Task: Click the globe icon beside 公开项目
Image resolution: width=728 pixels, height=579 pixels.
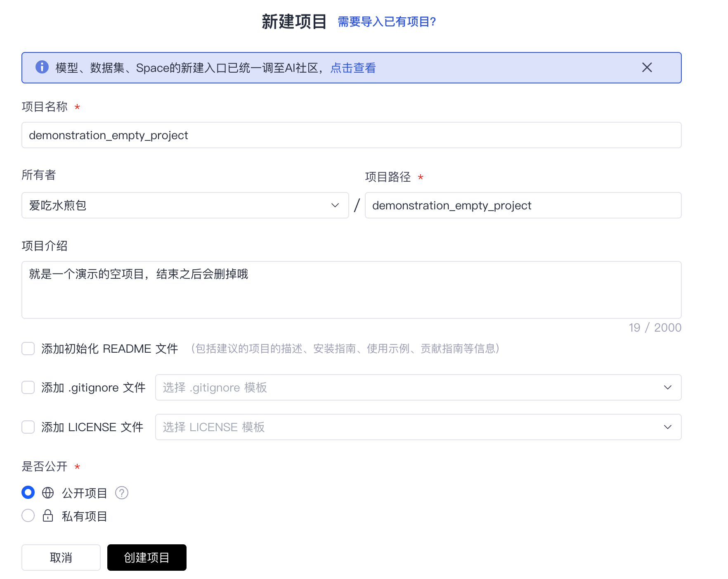Action: pyautogui.click(x=48, y=492)
